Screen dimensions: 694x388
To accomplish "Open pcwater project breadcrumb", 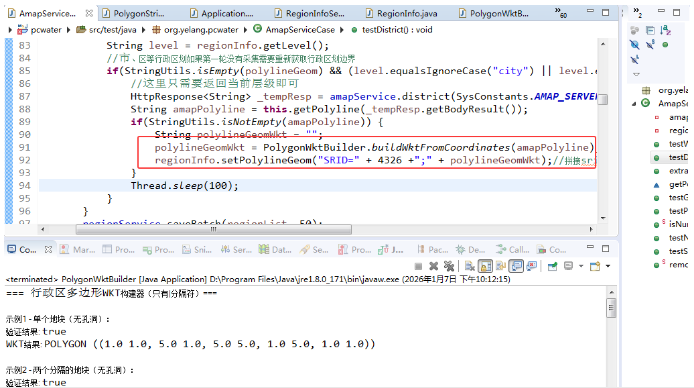I will tap(39, 30).
